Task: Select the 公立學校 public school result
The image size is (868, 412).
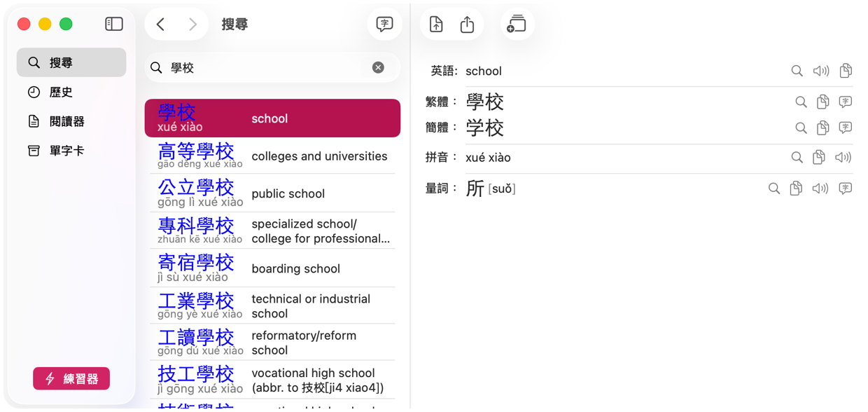Action: pyautogui.click(x=272, y=193)
